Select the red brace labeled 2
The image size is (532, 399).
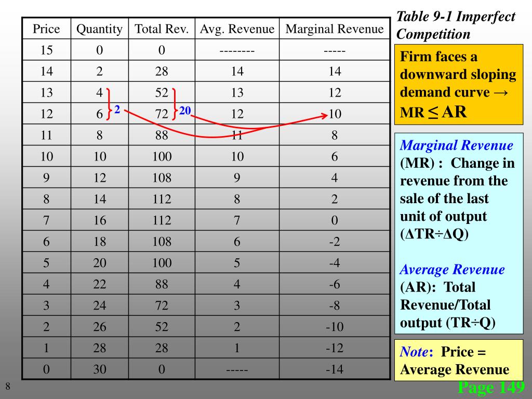click(109, 104)
